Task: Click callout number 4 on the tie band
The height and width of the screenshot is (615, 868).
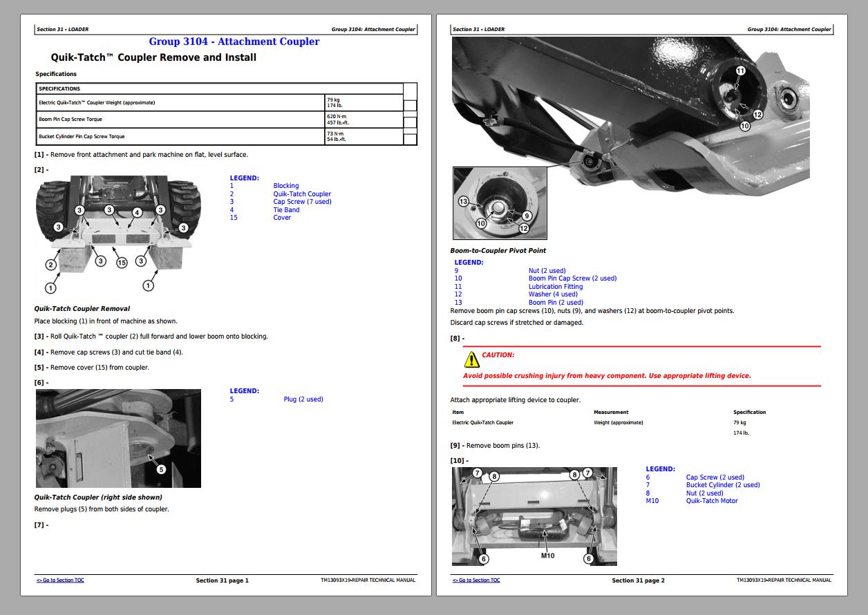Action: pos(137,213)
